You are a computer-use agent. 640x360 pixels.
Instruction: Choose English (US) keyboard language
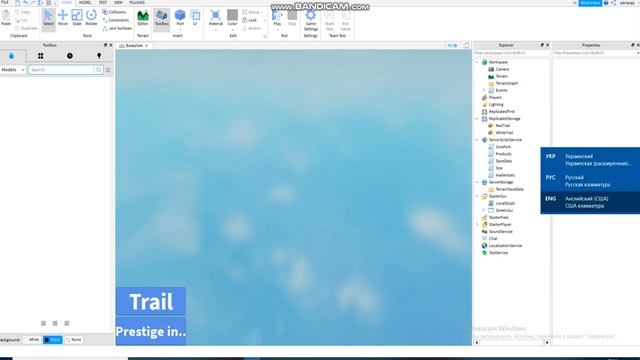[590, 202]
